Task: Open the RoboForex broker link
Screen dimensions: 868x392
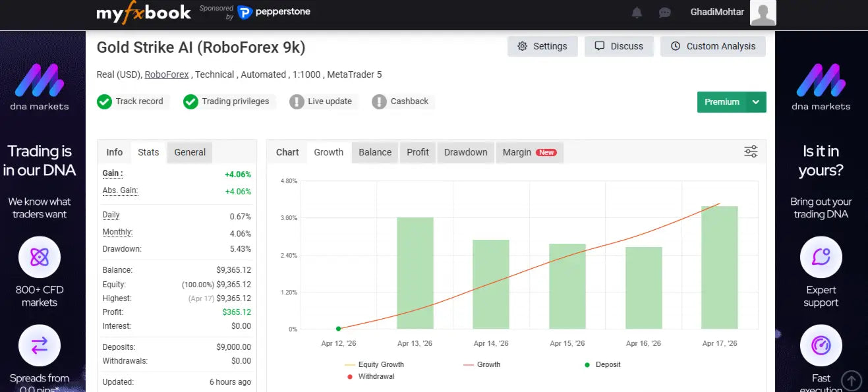Action: click(x=167, y=74)
